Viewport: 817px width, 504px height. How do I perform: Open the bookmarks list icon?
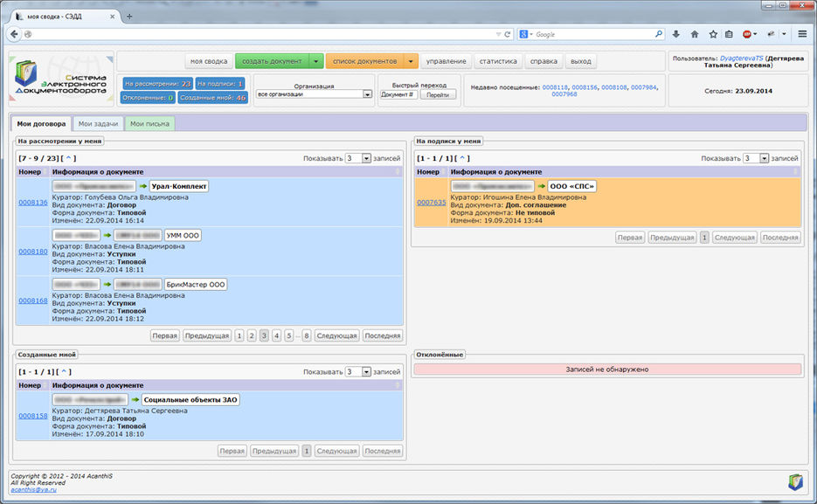(x=729, y=34)
